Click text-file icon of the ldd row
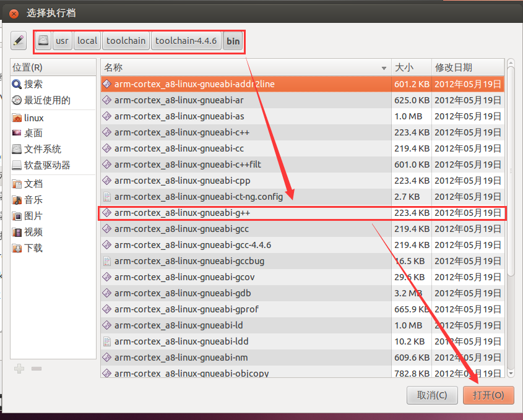 click(x=106, y=341)
